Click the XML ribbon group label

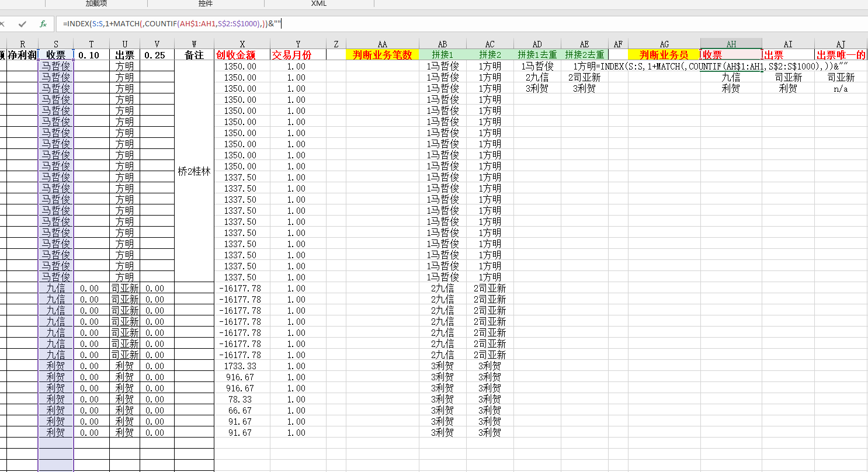tap(319, 4)
